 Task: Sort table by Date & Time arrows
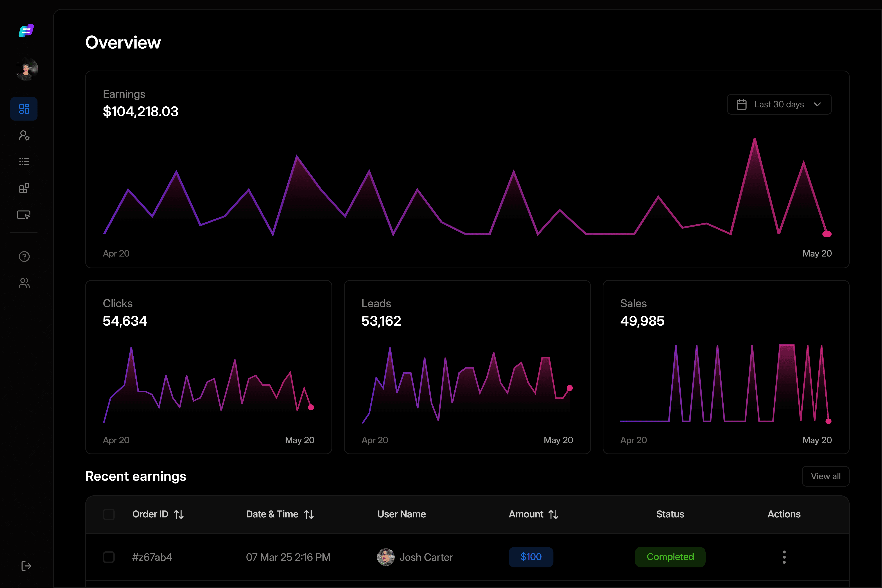point(309,514)
